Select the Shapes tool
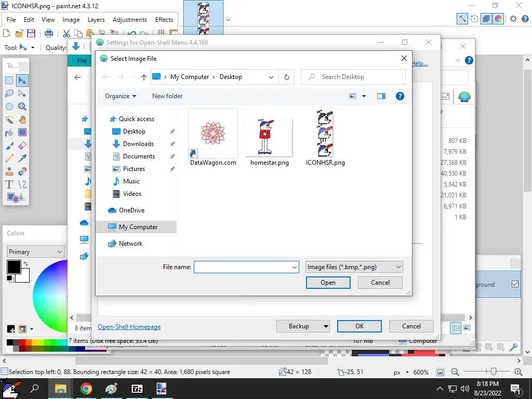This screenshot has height=399, width=532. [x=16, y=197]
